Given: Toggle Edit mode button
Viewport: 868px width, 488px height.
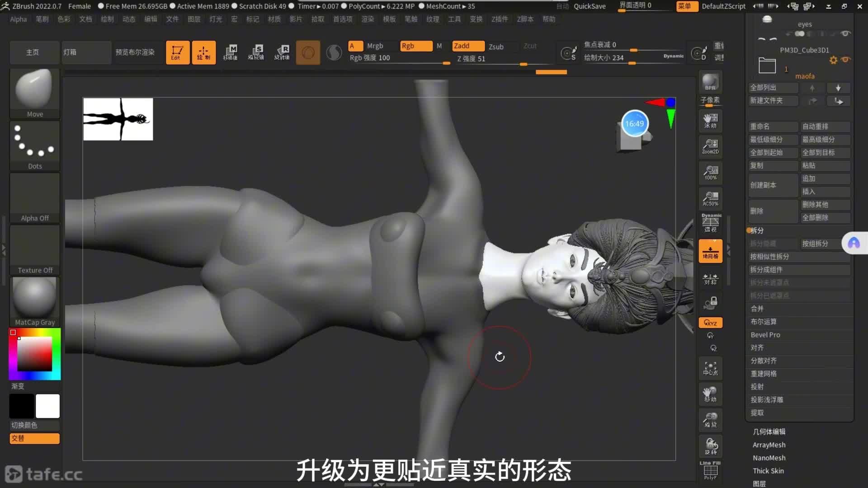Looking at the screenshot, I should [x=177, y=52].
